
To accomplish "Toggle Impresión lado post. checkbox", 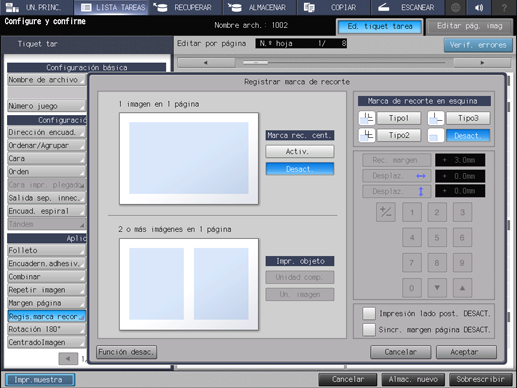I will click(x=369, y=313).
